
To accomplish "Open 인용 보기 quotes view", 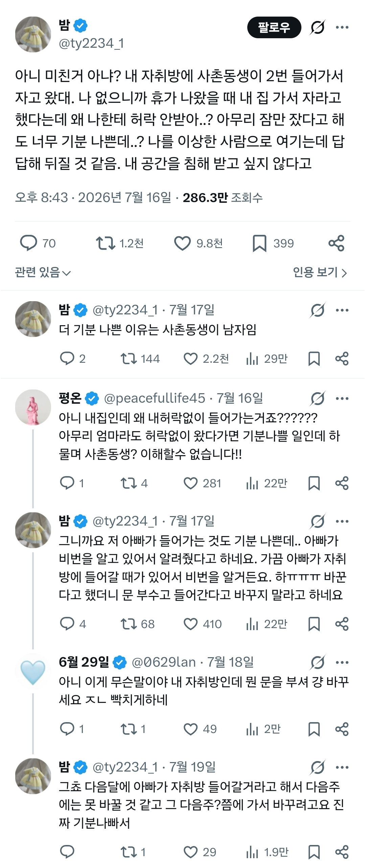I will point(320,272).
